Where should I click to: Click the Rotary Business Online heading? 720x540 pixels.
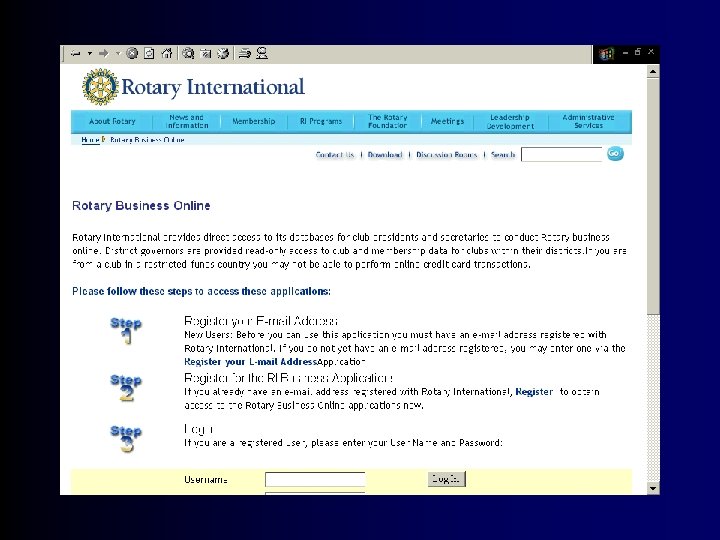tap(141, 206)
